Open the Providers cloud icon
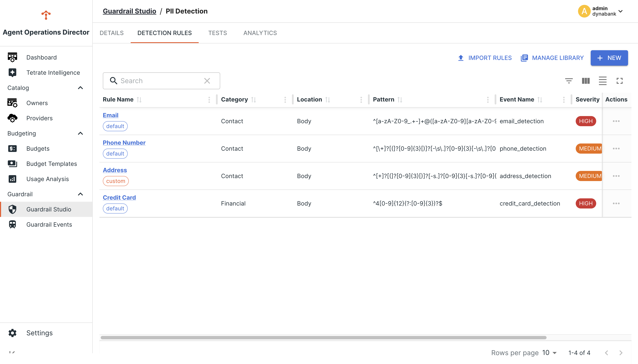This screenshot has height=364, width=638. point(12,118)
